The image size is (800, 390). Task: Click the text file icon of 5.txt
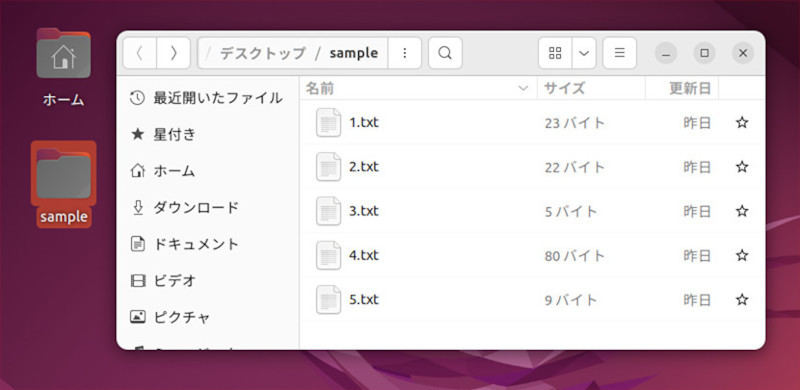pos(329,300)
